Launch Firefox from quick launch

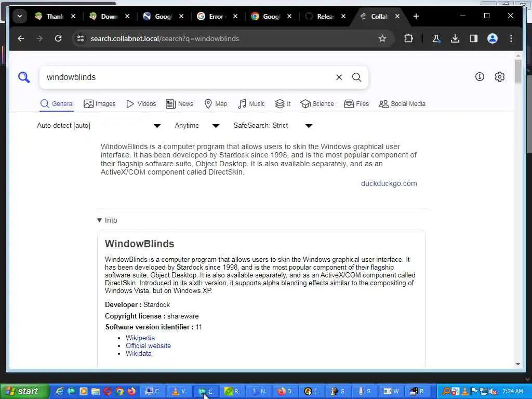(x=131, y=392)
